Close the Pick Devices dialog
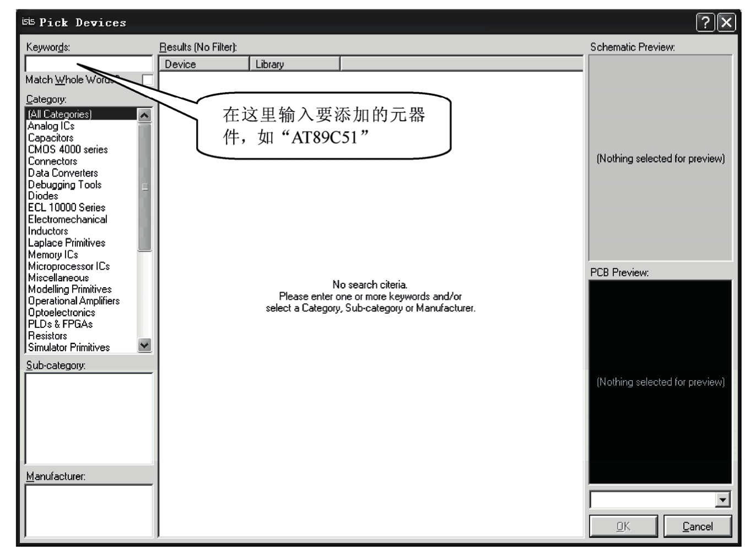The width and height of the screenshot is (756, 560). (727, 23)
